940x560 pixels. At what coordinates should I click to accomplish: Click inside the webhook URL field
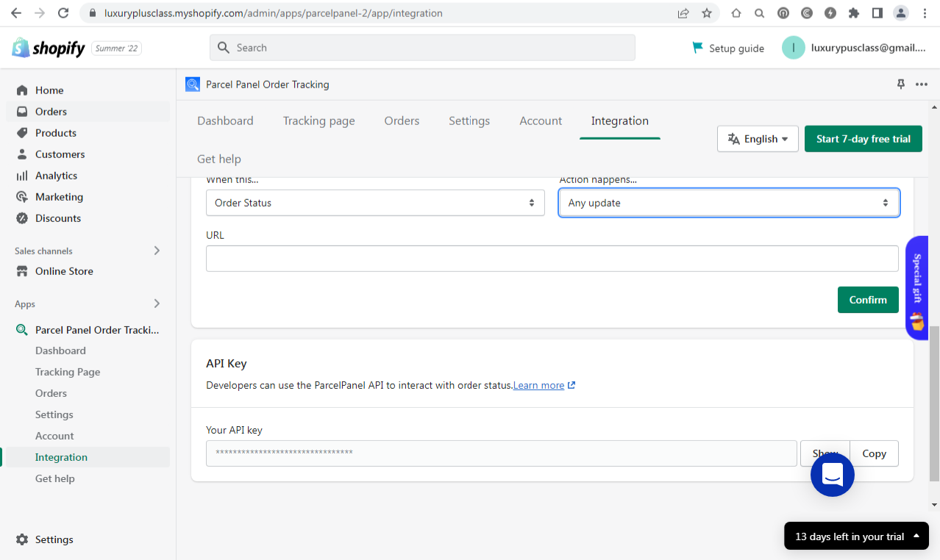pos(552,258)
